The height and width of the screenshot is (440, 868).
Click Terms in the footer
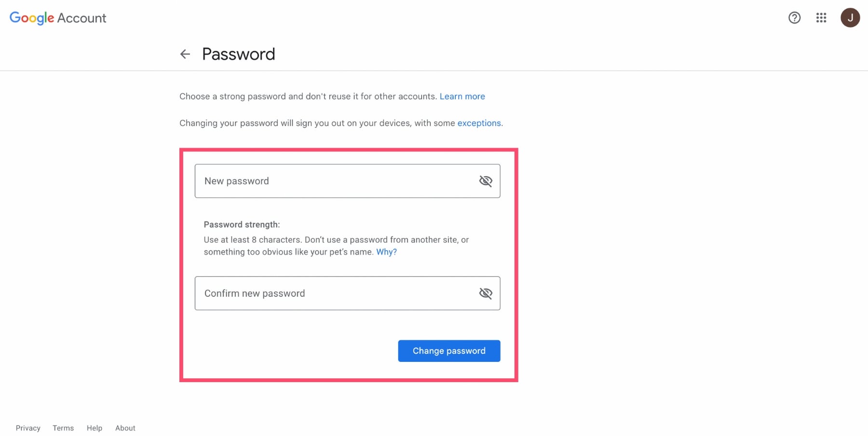(x=63, y=427)
